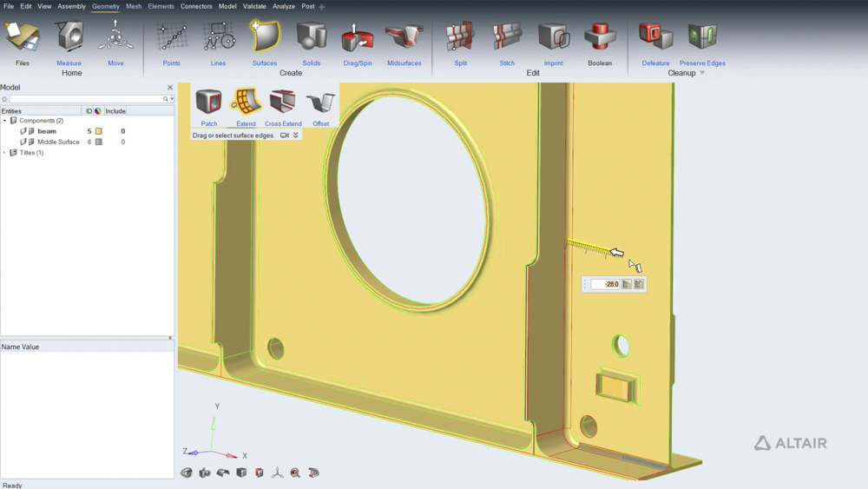868x489 pixels.
Task: Toggle visibility of beam component
Action: click(23, 131)
